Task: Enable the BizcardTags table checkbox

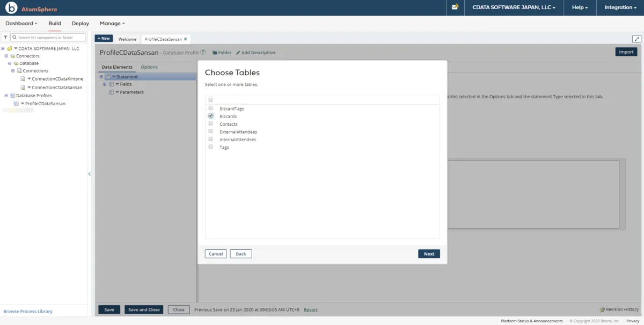Action: pyautogui.click(x=211, y=108)
